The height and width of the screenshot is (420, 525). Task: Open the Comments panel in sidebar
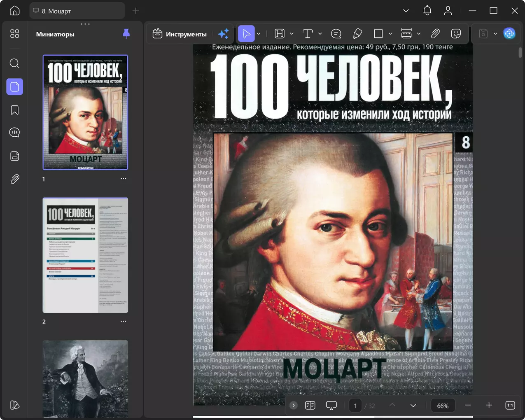[15, 133]
